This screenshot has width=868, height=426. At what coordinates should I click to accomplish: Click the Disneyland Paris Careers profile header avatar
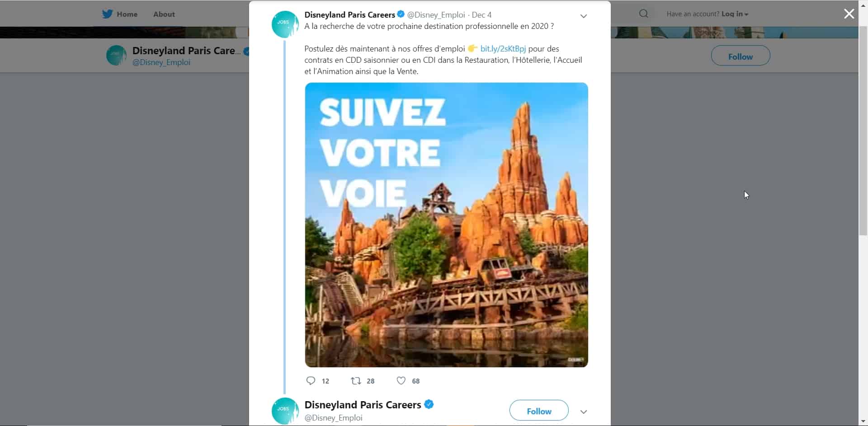[x=116, y=56]
